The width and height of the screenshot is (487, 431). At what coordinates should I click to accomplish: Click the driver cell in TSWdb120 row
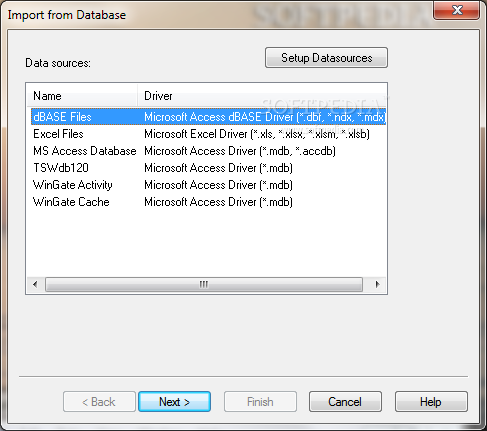click(x=218, y=168)
